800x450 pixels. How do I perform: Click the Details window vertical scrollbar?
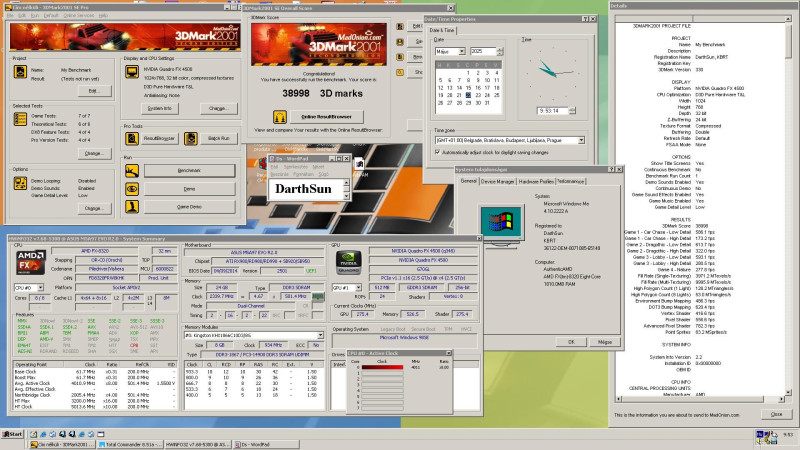(x=788, y=206)
